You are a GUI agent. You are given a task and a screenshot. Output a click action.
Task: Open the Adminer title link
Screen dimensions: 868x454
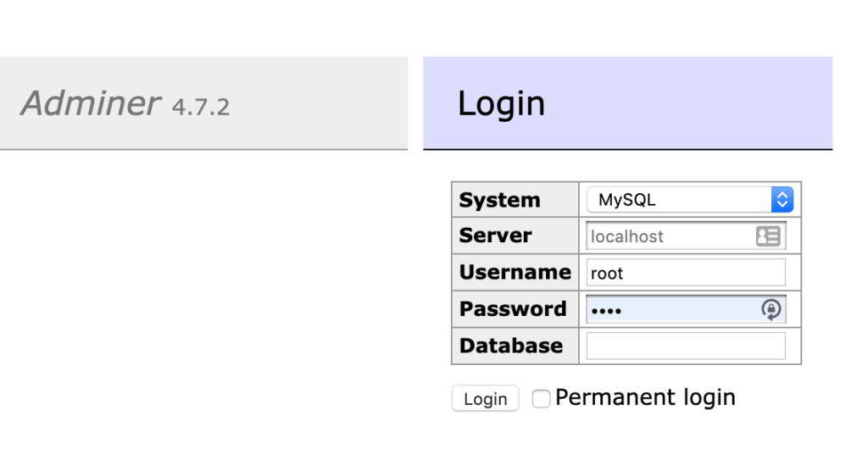pos(91,102)
